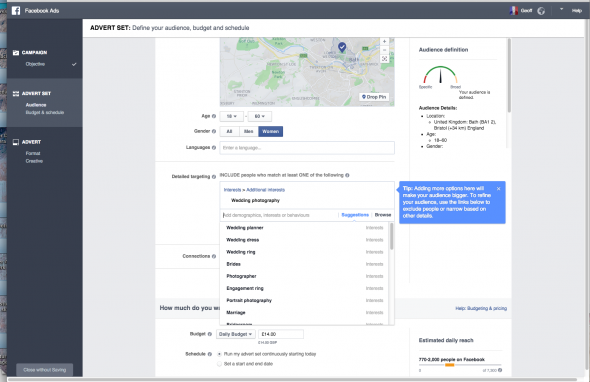The width and height of the screenshot is (590, 382).
Task: Click the Detailed targeting info icon
Action: (x=214, y=177)
